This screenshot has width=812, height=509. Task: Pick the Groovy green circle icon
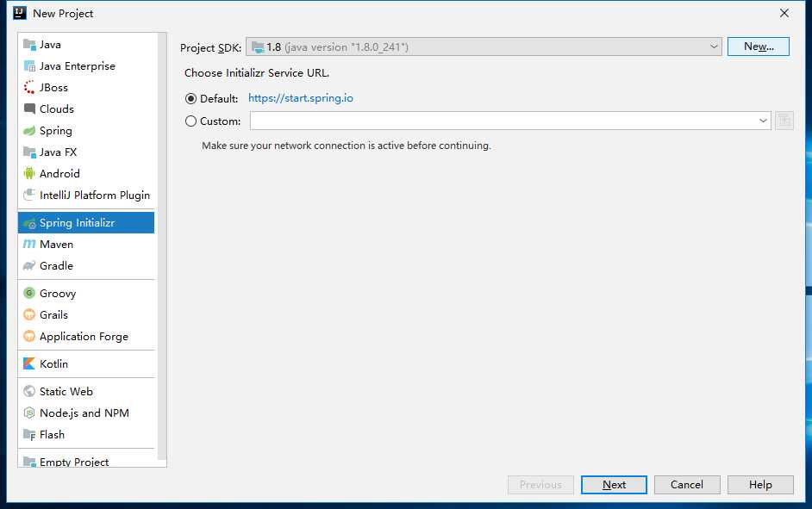tap(29, 294)
